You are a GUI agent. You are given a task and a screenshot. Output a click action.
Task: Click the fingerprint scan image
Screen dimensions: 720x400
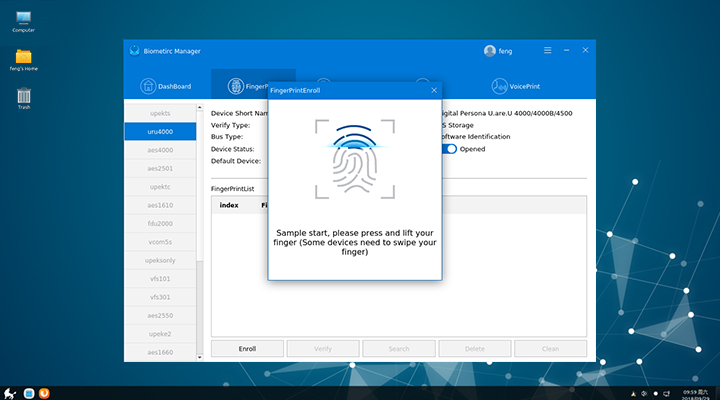point(355,160)
